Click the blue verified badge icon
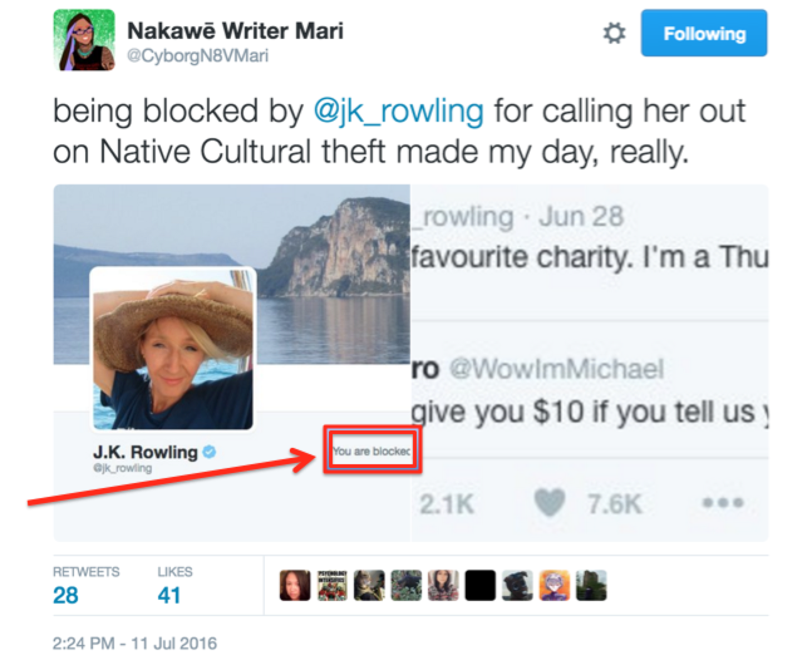812x665 pixels. (210, 451)
